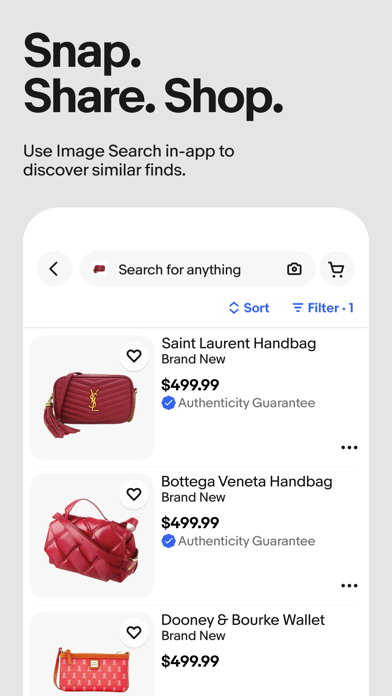392x696 pixels.
Task: Open the shopping cart
Action: tap(337, 269)
